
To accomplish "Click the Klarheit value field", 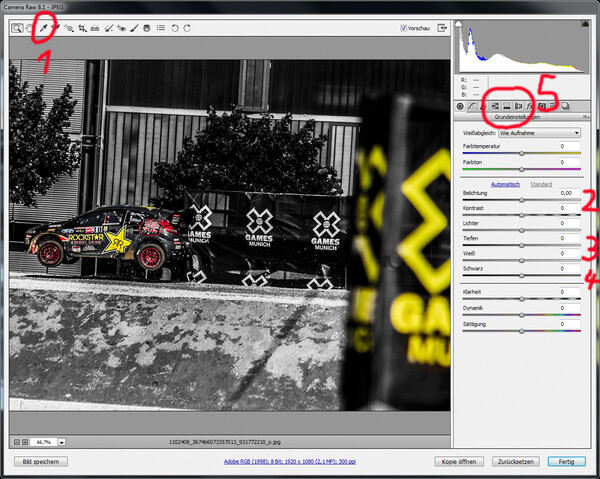I will click(x=569, y=292).
